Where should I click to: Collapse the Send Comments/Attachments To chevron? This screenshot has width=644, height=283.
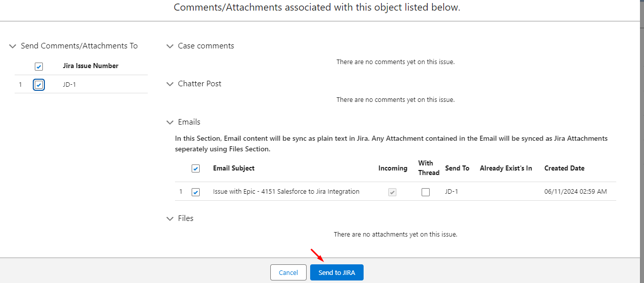(x=13, y=46)
